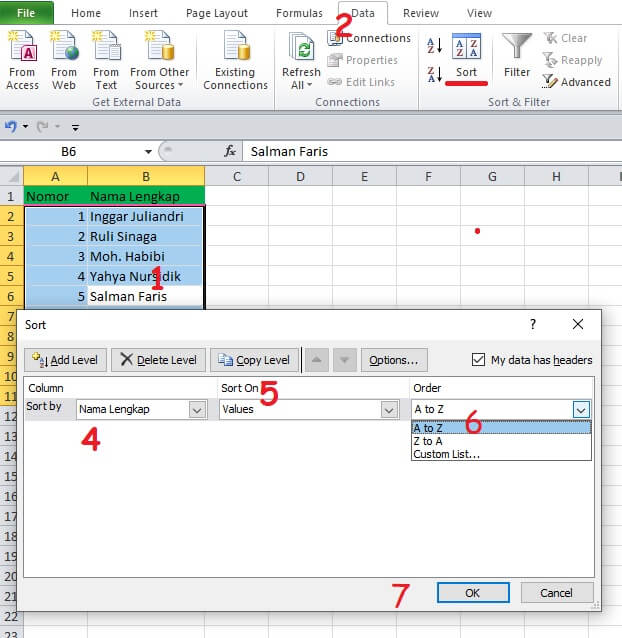Open From Other Sources dropdown
This screenshot has width=622, height=638.
click(x=159, y=79)
